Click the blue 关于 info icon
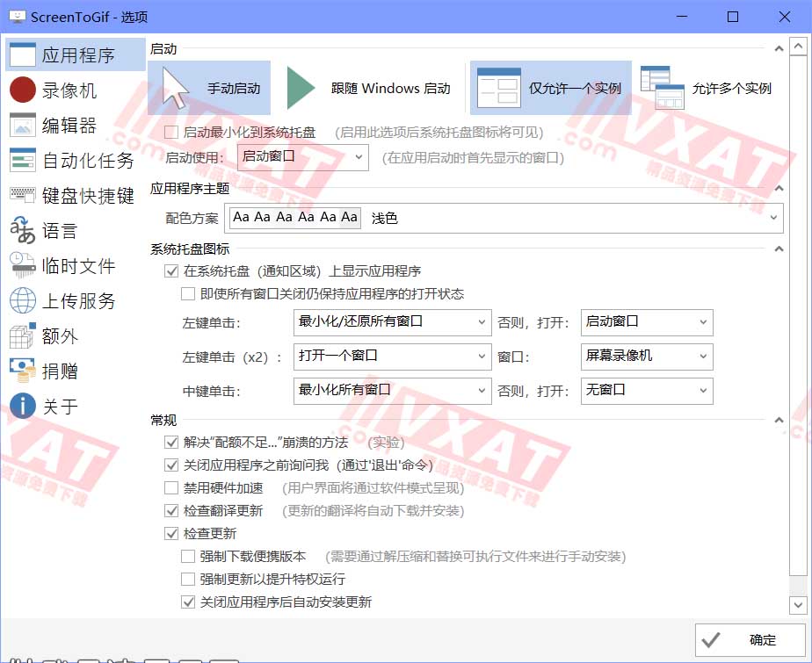 [x=23, y=406]
